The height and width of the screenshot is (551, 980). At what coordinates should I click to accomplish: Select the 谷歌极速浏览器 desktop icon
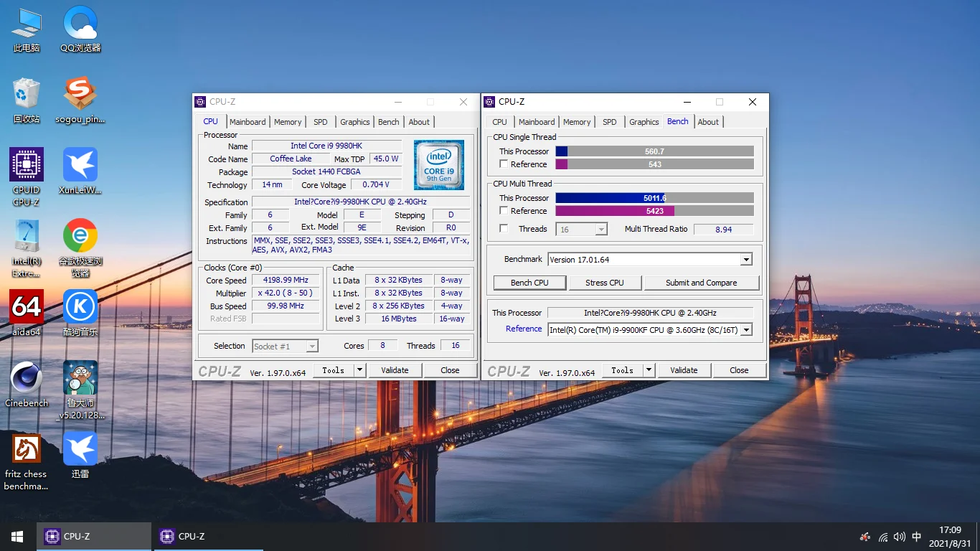click(x=80, y=248)
